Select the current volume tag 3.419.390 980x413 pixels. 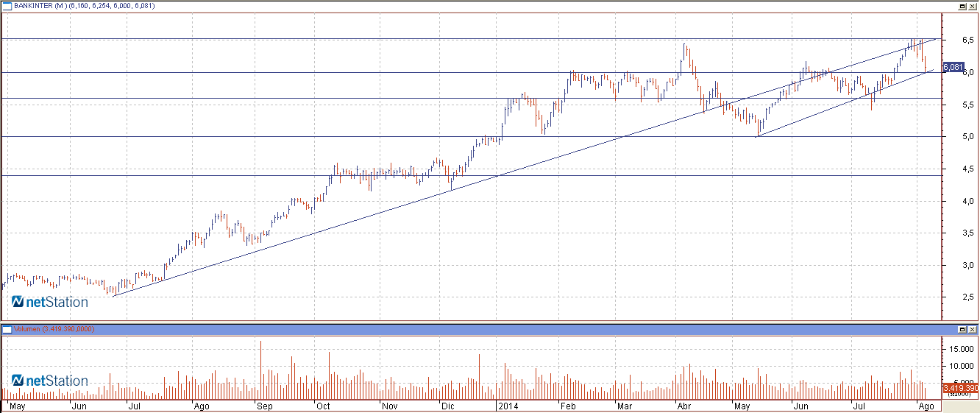tap(961, 387)
